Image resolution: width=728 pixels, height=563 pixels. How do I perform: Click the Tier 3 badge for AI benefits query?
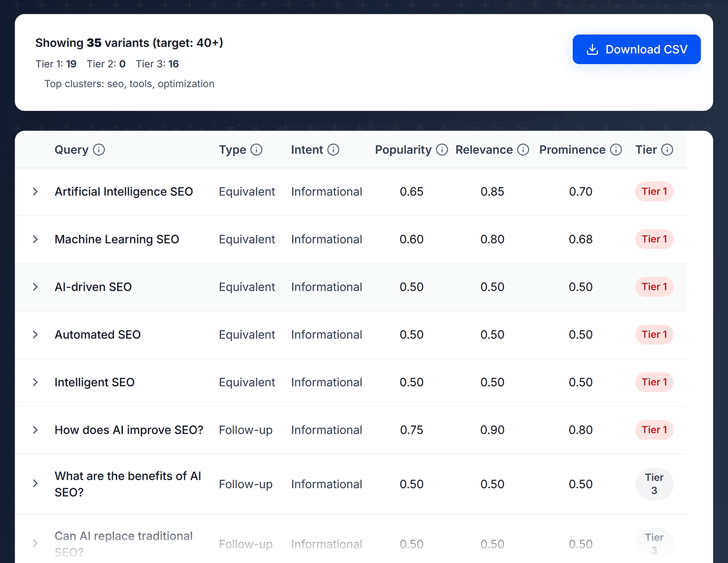pyautogui.click(x=654, y=484)
